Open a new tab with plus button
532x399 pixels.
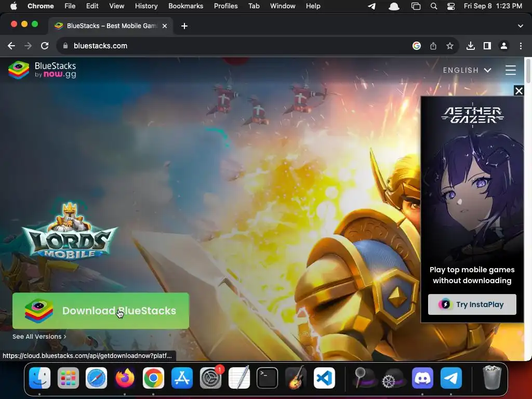184,26
